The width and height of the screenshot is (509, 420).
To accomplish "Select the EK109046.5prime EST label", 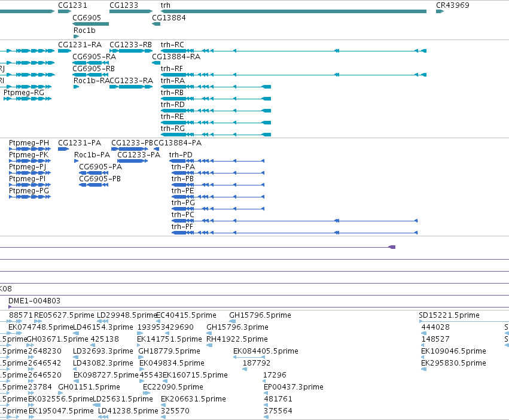I will pyautogui.click(x=453, y=351).
